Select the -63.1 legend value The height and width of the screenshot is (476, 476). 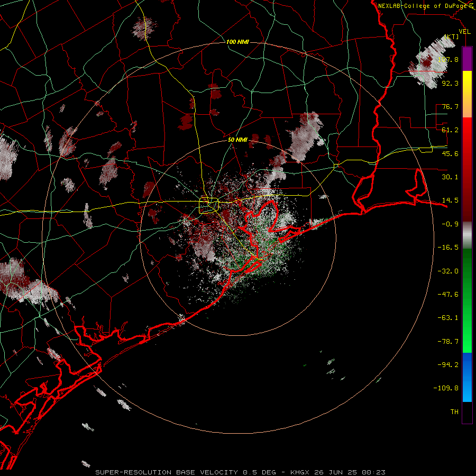click(x=448, y=318)
